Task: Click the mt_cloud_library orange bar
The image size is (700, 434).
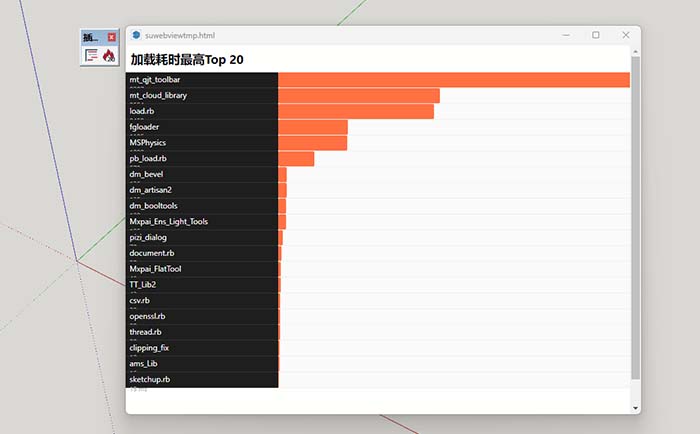Action: (x=358, y=96)
